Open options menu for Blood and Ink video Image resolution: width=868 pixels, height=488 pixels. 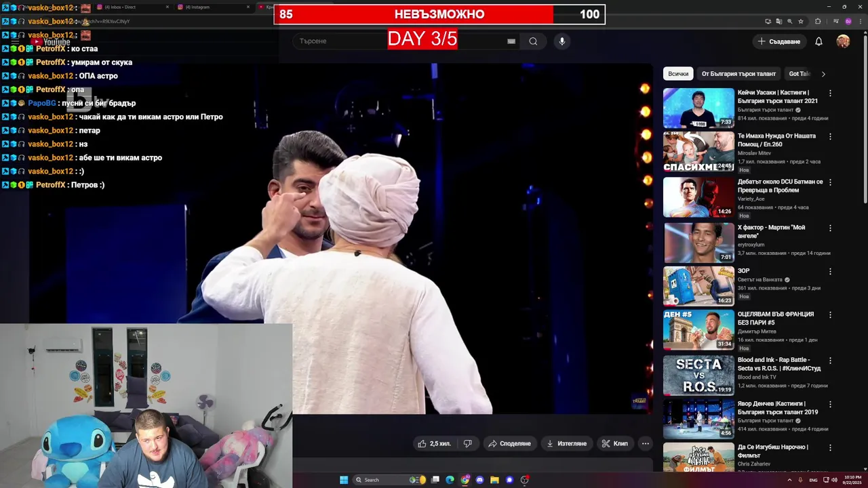tap(830, 361)
